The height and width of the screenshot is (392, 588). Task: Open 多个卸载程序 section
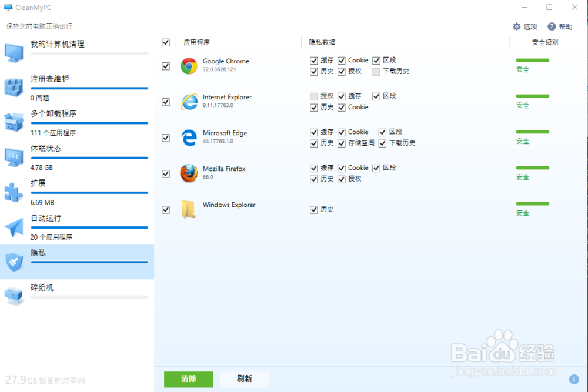pyautogui.click(x=77, y=123)
